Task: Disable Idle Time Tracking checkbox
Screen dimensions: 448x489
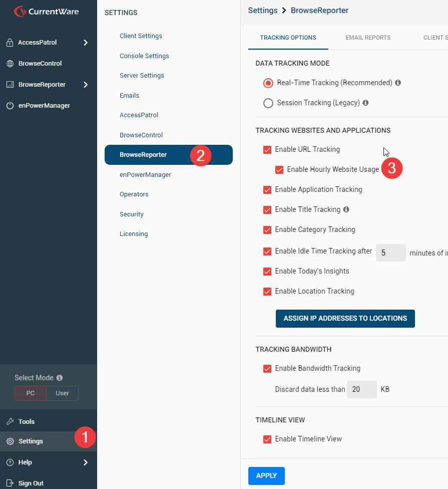Action: pyautogui.click(x=267, y=252)
